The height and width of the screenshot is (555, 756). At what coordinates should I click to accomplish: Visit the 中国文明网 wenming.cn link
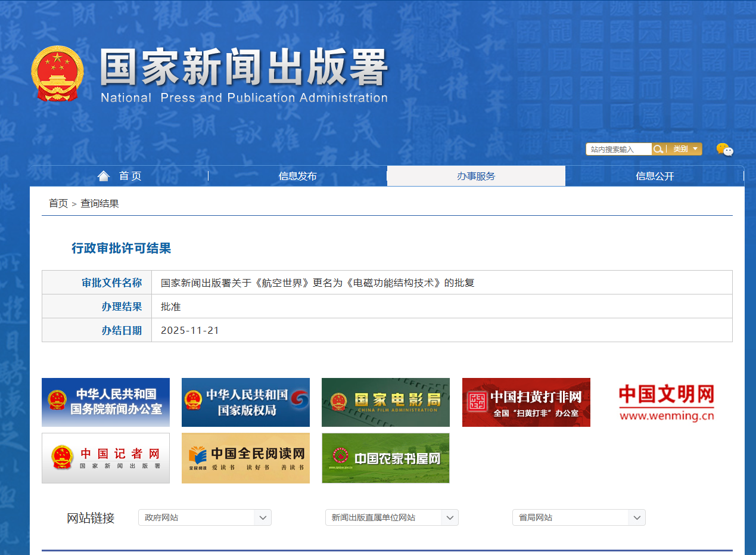tap(666, 402)
